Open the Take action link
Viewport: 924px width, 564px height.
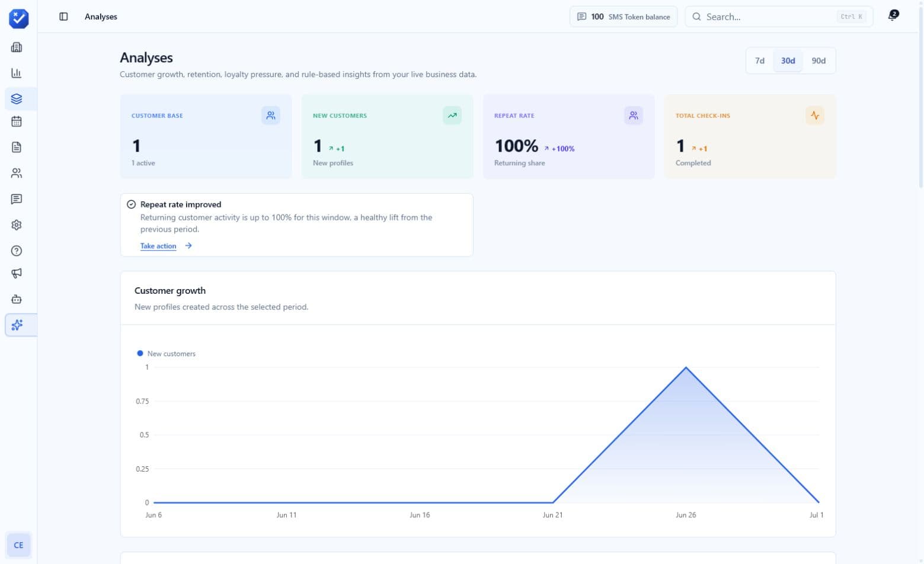tap(158, 246)
